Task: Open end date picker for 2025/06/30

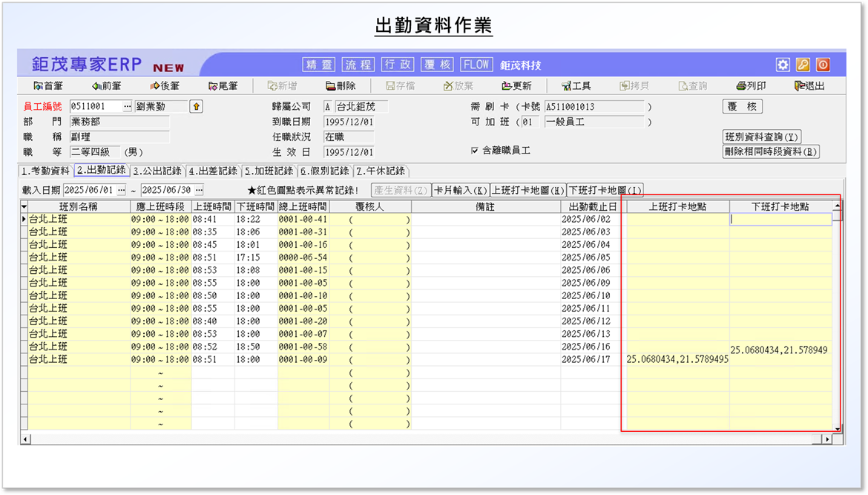Action: point(199,190)
